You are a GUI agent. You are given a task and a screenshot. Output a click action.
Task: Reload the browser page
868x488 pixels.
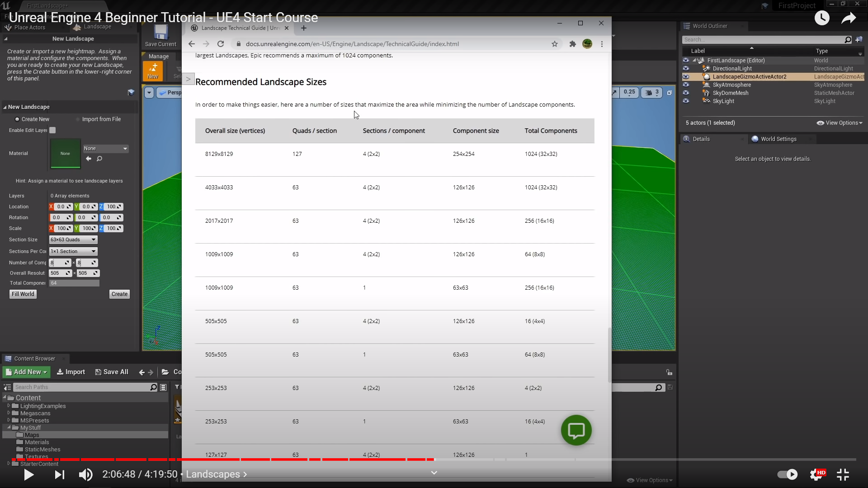coord(221,44)
